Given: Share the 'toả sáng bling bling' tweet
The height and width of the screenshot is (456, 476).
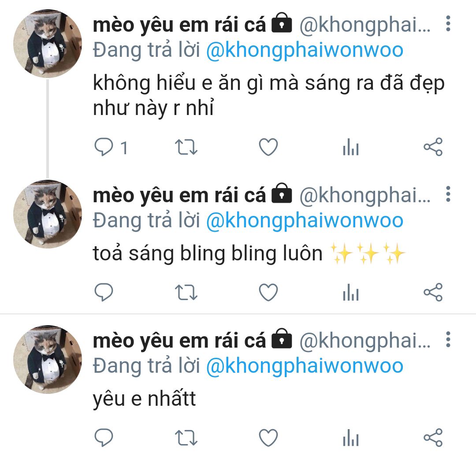Looking at the screenshot, I should click(x=433, y=293).
